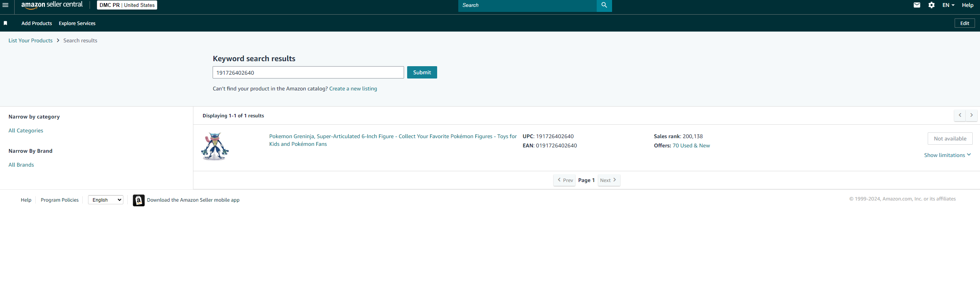Open Help in the top bar

point(968,5)
